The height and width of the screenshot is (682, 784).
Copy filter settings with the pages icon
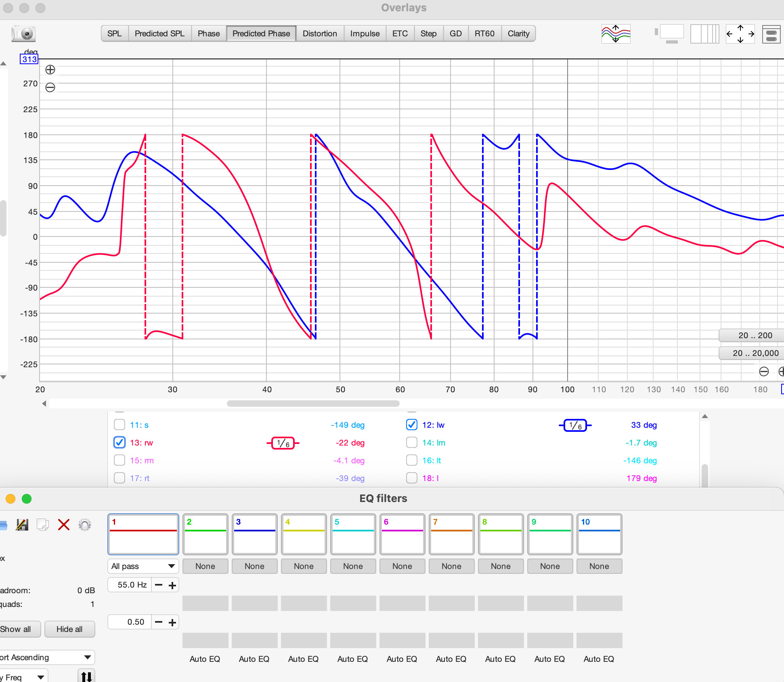(42, 525)
